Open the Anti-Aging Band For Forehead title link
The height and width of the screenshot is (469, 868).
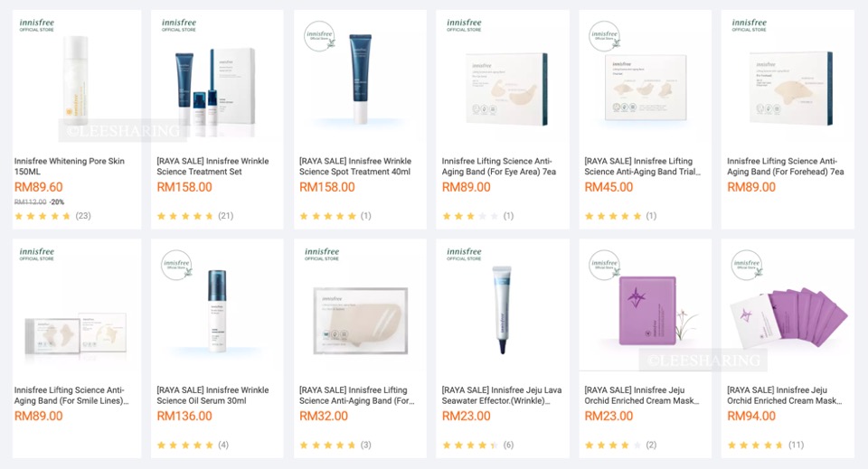tap(785, 166)
